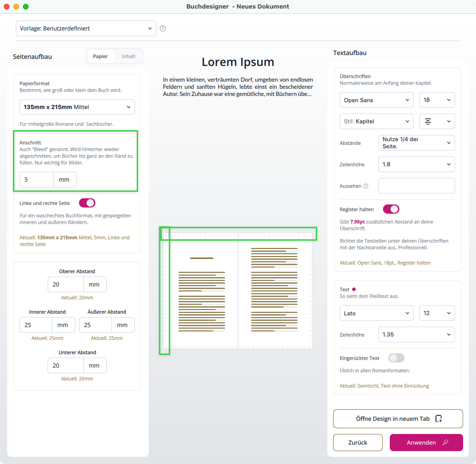Open the Lato body font dropdown
476x464 pixels.
coord(376,313)
